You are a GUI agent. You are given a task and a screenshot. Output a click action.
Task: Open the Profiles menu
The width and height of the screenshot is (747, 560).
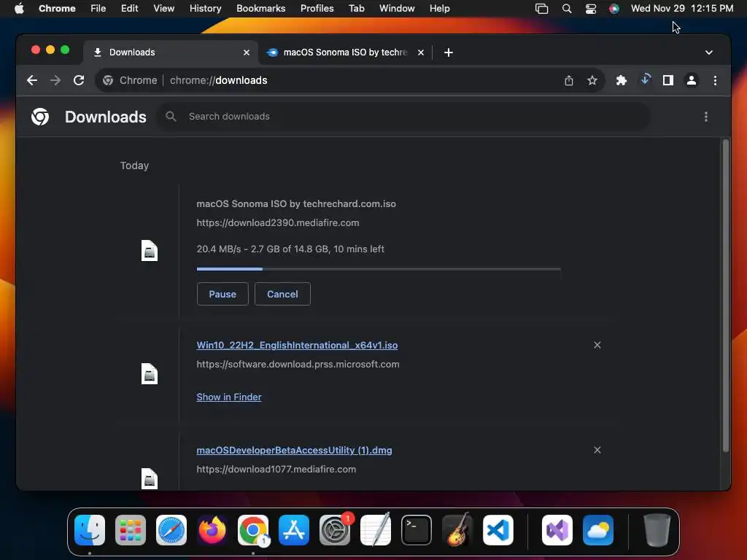pos(317,9)
